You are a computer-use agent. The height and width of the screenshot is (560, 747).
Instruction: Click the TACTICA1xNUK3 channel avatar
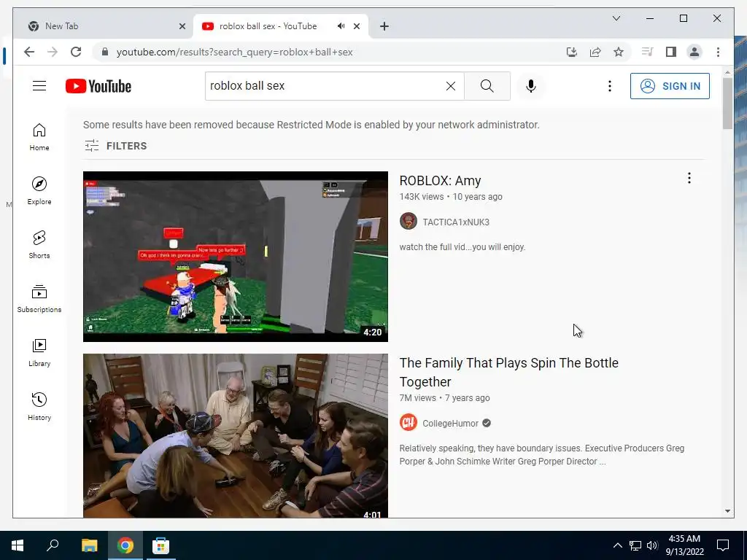(x=409, y=222)
